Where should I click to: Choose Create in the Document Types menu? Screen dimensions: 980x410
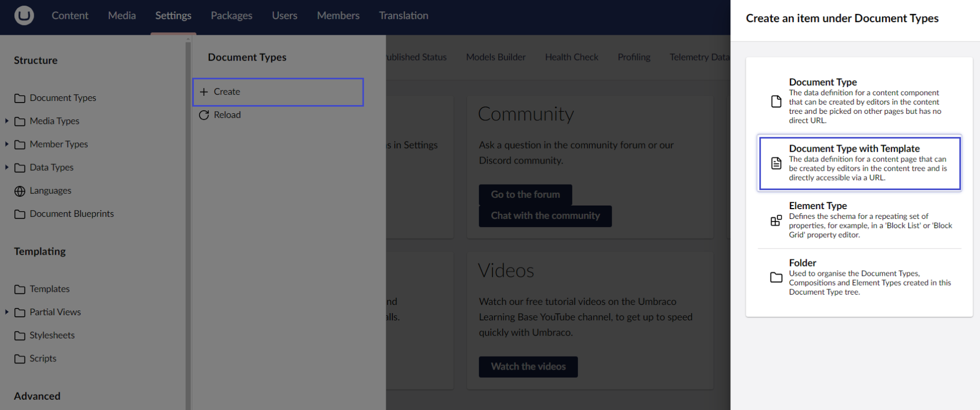tap(278, 92)
